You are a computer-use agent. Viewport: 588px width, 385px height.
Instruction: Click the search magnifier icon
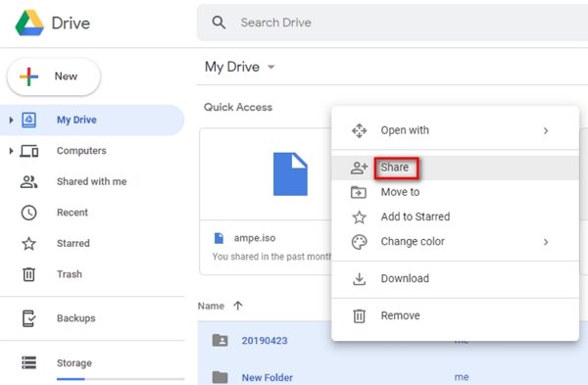point(219,23)
